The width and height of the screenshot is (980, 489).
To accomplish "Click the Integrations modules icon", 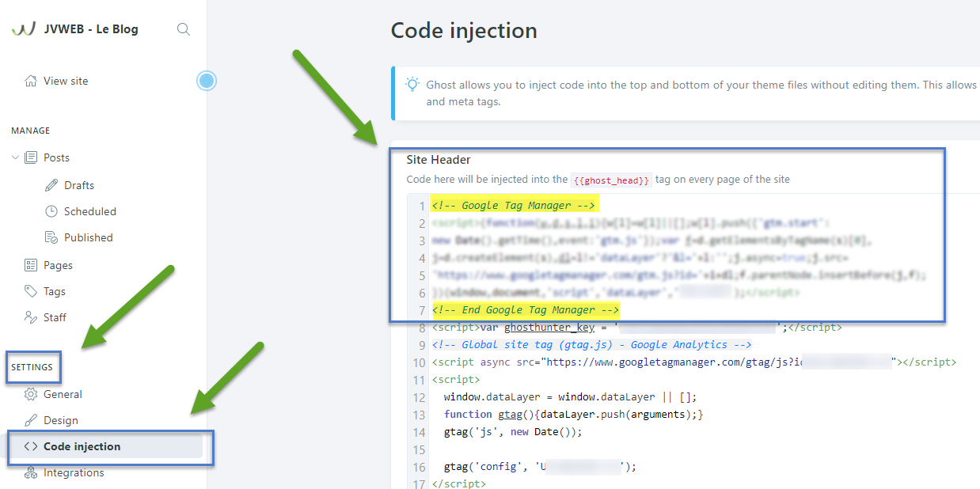I will [31, 472].
